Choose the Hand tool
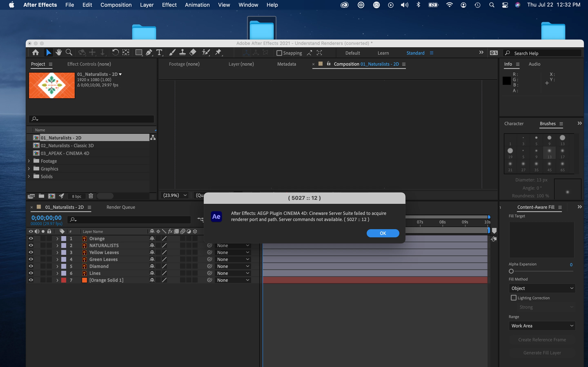 (x=59, y=52)
